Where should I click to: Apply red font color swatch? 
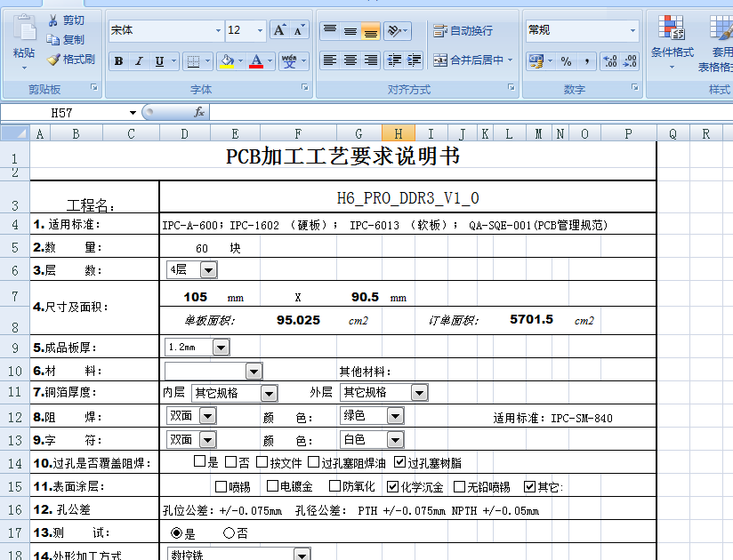(x=256, y=61)
